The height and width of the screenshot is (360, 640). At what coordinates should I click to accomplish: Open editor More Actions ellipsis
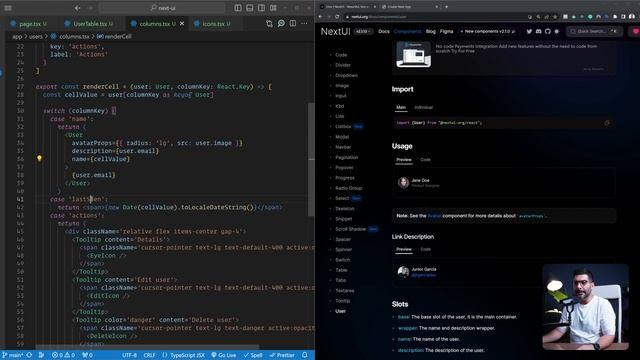coord(304,24)
